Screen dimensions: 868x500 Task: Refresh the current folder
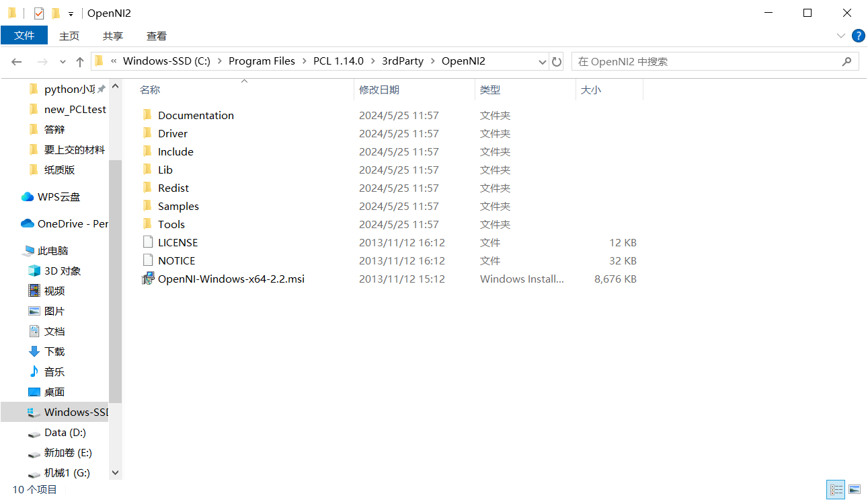coord(557,62)
